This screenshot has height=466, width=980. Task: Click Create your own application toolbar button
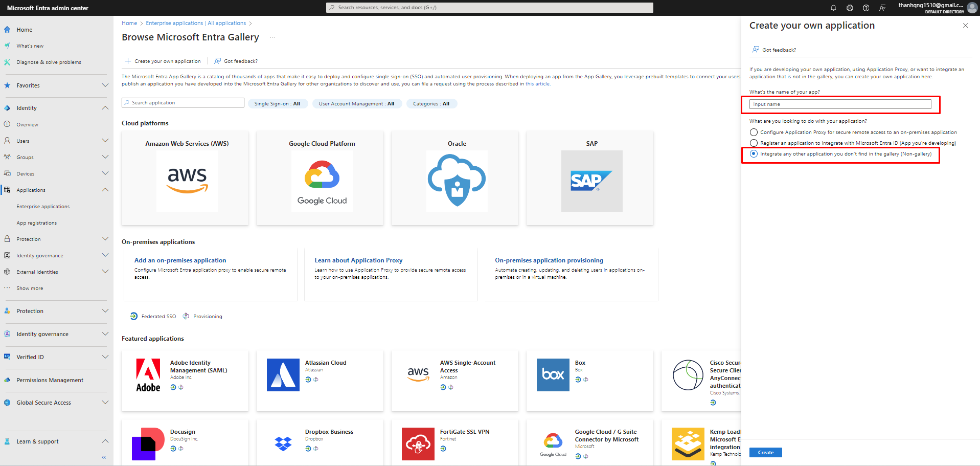pyautogui.click(x=163, y=61)
